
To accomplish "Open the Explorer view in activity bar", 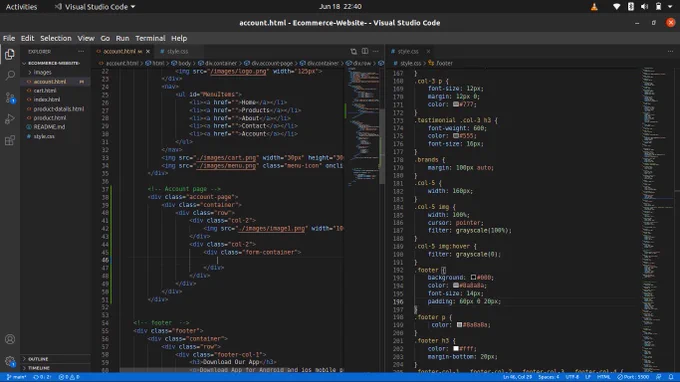I will coord(10,54).
